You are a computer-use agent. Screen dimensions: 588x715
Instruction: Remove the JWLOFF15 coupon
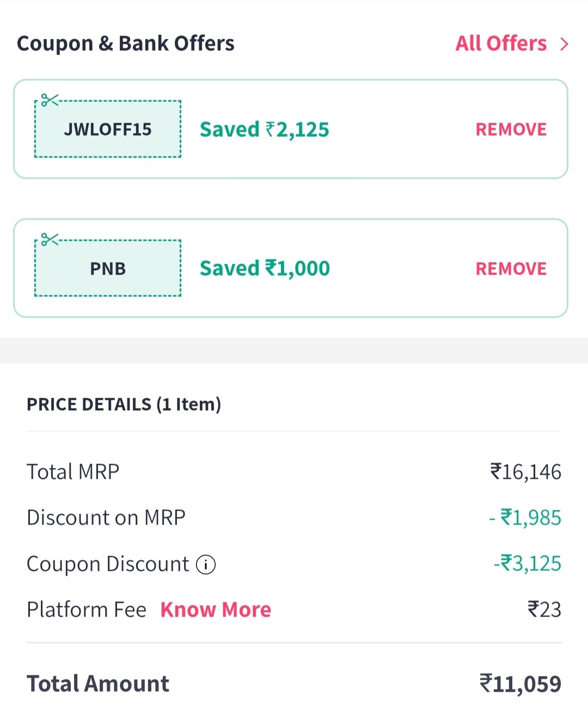[511, 130]
